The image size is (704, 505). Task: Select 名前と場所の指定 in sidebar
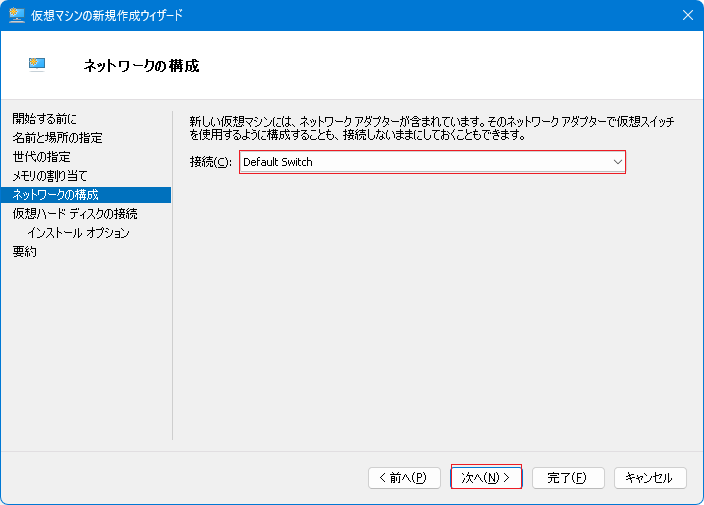[57, 138]
